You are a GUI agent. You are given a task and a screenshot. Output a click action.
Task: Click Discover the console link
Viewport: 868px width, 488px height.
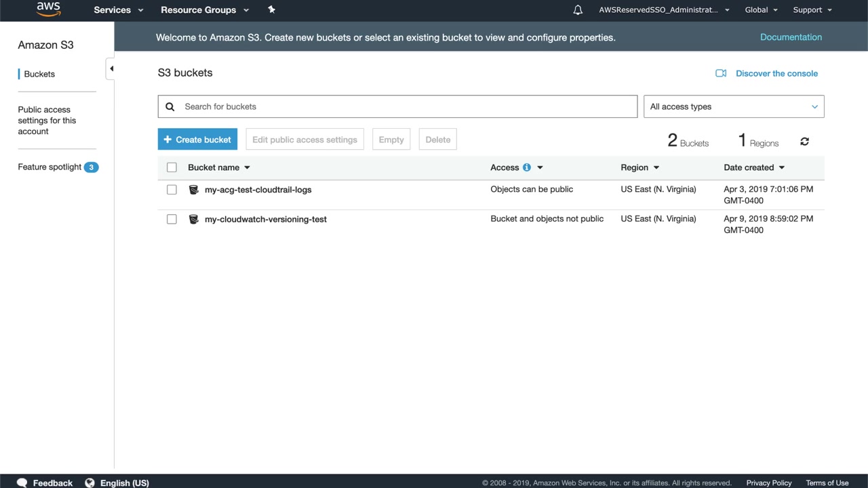(776, 73)
